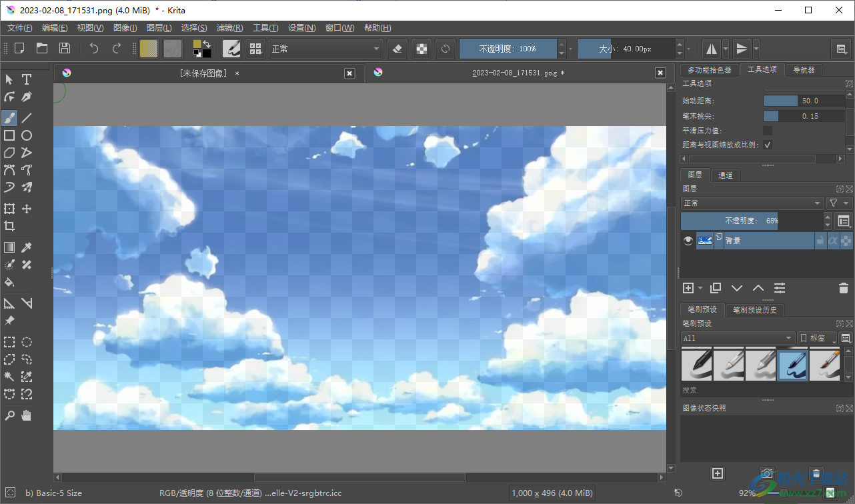Open vertical mirror options dropdown arrow

(756, 48)
